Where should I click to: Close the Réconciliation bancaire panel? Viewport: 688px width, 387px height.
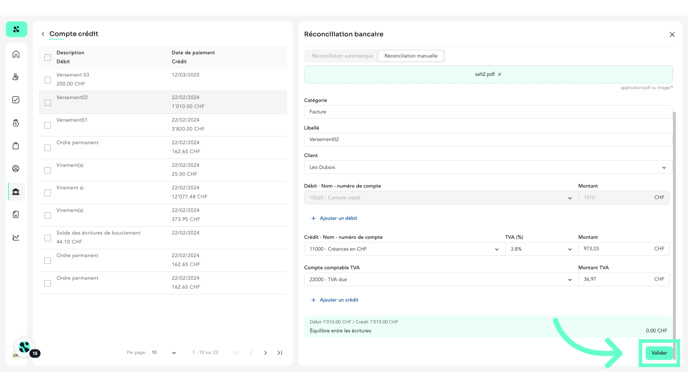coord(672,34)
